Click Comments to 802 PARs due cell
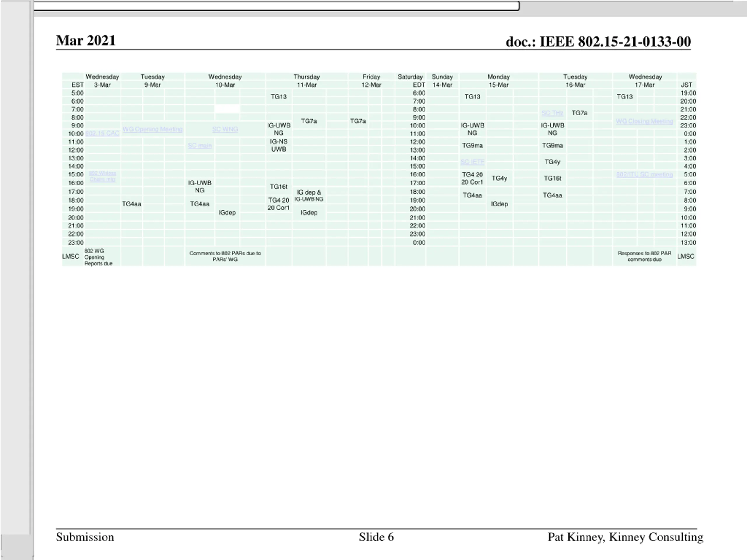This screenshot has height=560, width=747. 225,256
